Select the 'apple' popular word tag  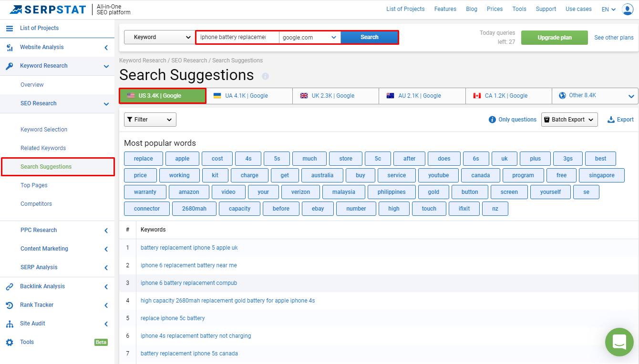pyautogui.click(x=182, y=159)
